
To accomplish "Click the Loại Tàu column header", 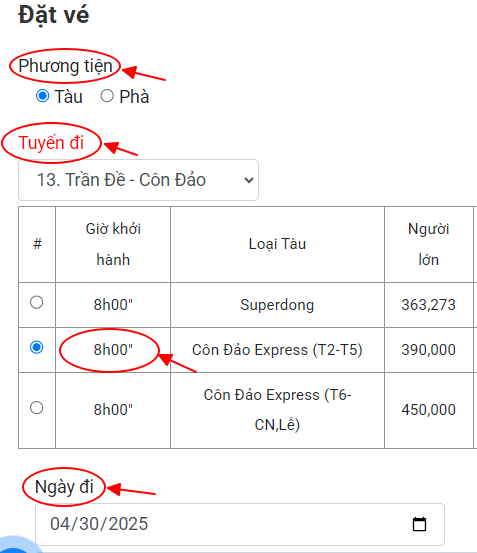I will [277, 244].
